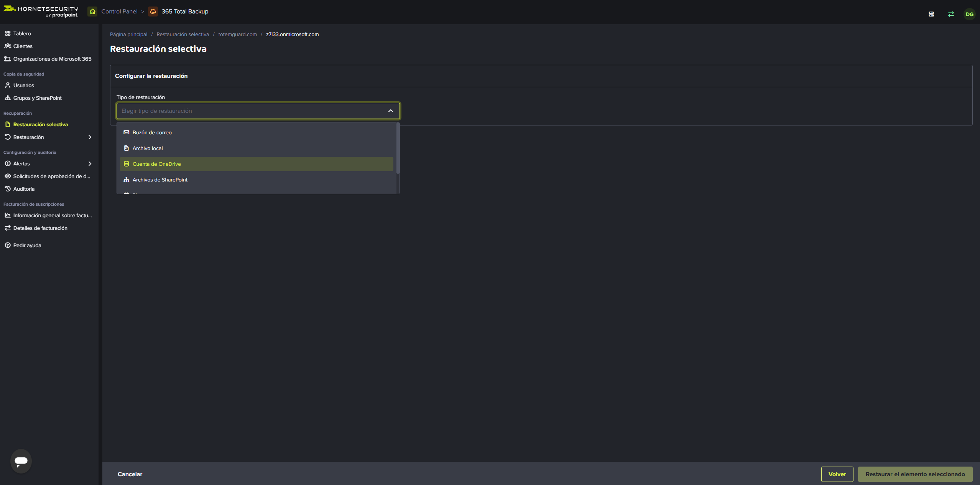Click the green swap arrows icon
The height and width of the screenshot is (485, 980).
(951, 14)
